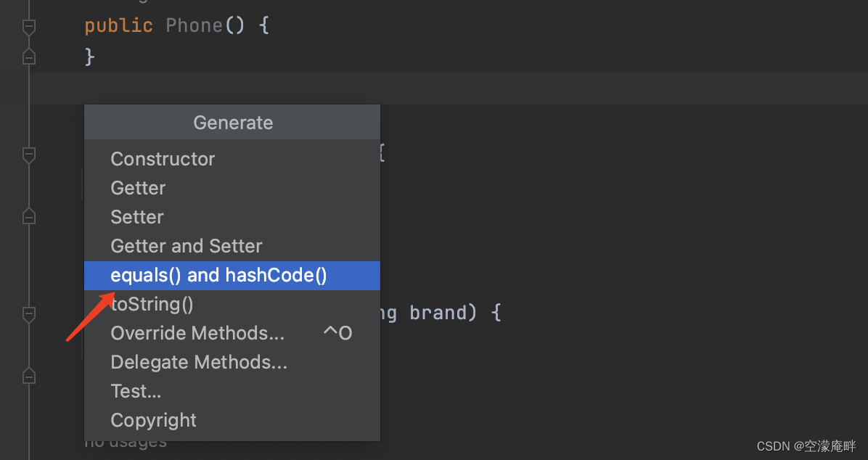
Task: Click the Generate popup title bar
Action: tap(232, 122)
